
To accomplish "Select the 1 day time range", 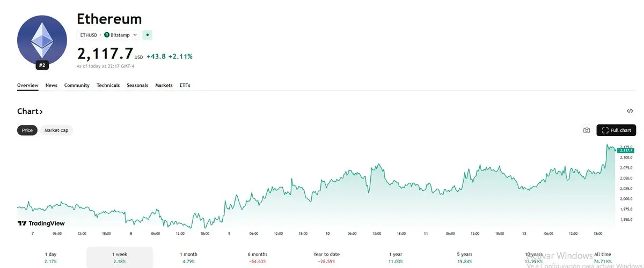I will click(50, 257).
